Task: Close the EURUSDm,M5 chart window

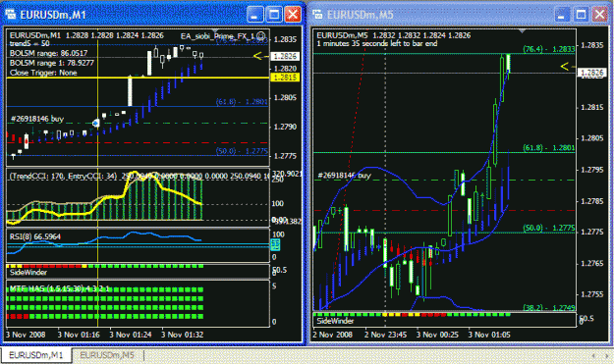Action: pyautogui.click(x=599, y=15)
